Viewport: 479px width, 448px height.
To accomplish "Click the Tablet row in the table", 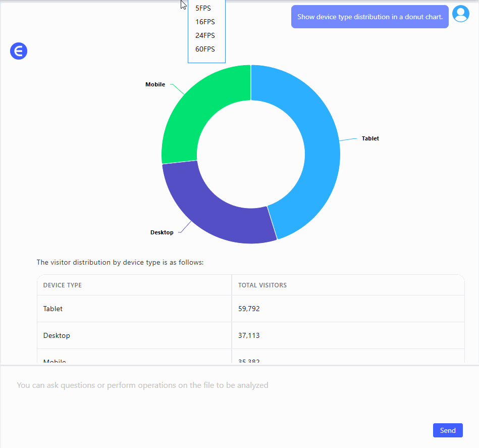I will (53, 309).
